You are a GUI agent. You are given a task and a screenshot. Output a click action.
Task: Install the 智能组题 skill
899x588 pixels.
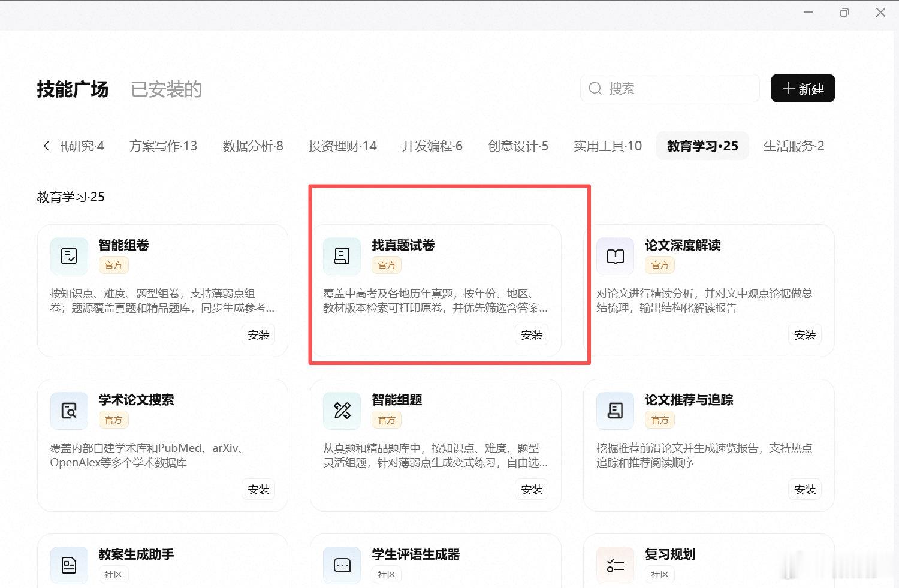pyautogui.click(x=532, y=490)
